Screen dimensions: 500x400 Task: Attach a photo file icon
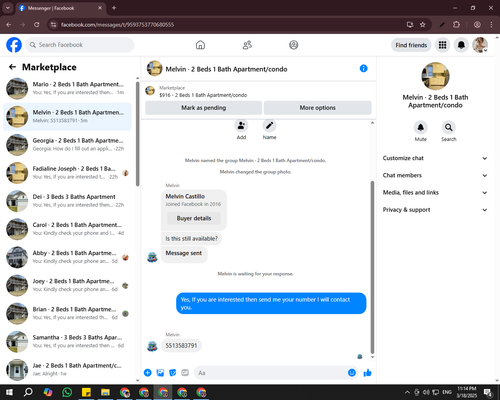160,373
